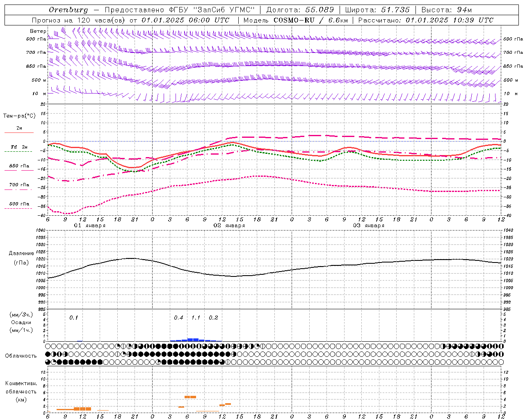The width and height of the screenshot is (525, 420).
Task: Click the Рассчитано: 01.01.2025 10:39 UTC entry
Action: click(x=426, y=20)
